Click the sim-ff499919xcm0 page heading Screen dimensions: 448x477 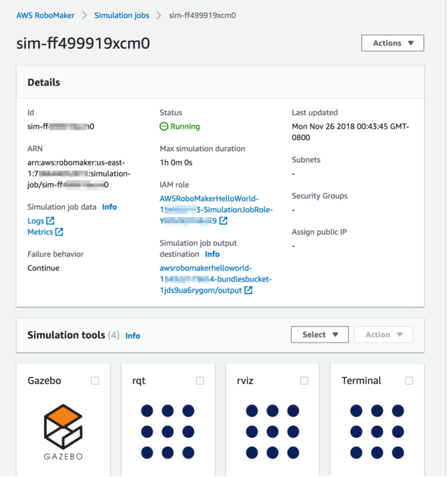pos(83,43)
